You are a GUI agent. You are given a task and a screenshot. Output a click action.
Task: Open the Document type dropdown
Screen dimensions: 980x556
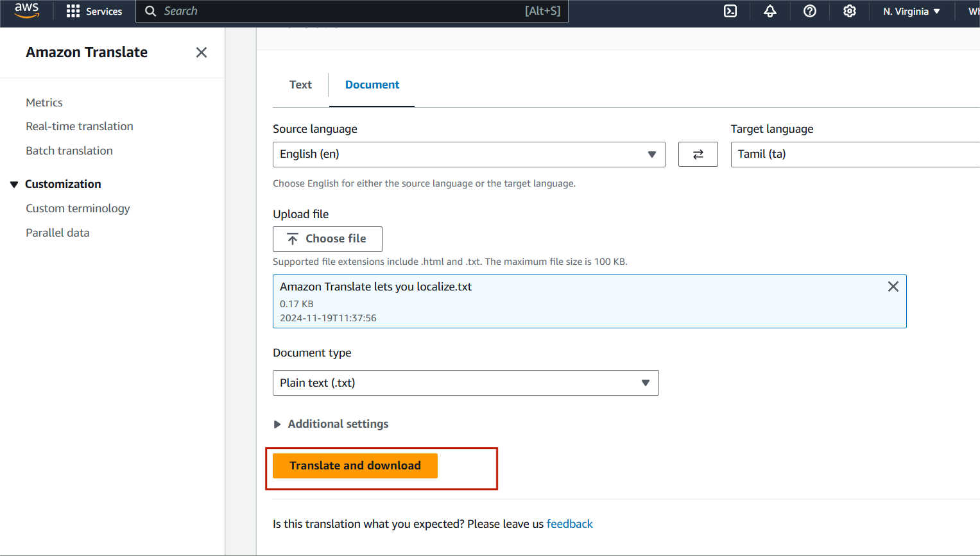click(x=466, y=383)
